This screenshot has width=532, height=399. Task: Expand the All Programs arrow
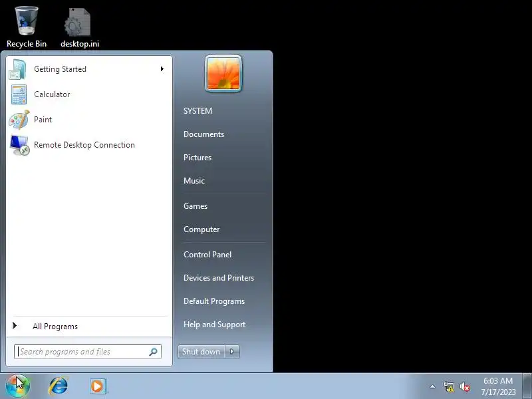tap(15, 326)
